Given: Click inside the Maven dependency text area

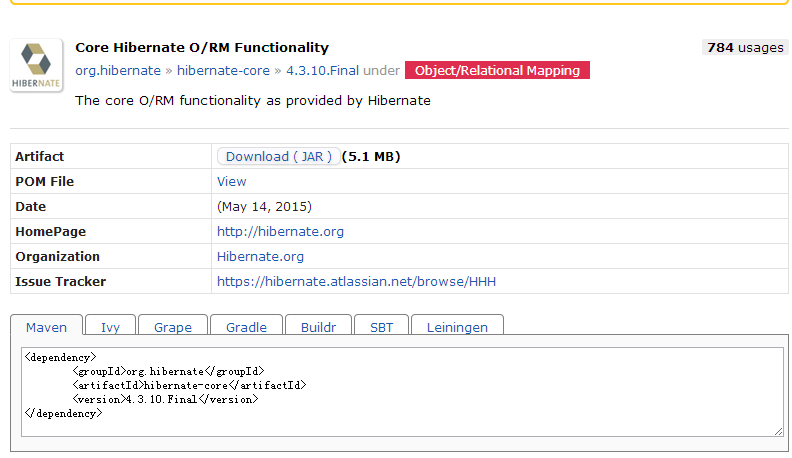Looking at the screenshot, I should (x=402, y=392).
